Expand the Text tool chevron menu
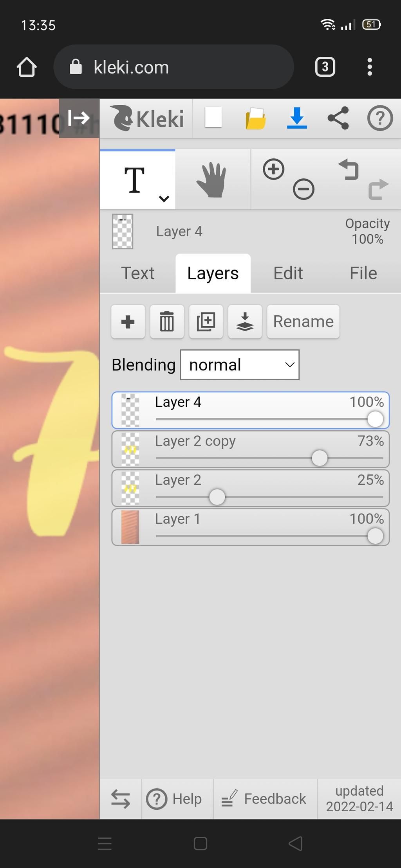This screenshot has height=868, width=401. click(164, 199)
